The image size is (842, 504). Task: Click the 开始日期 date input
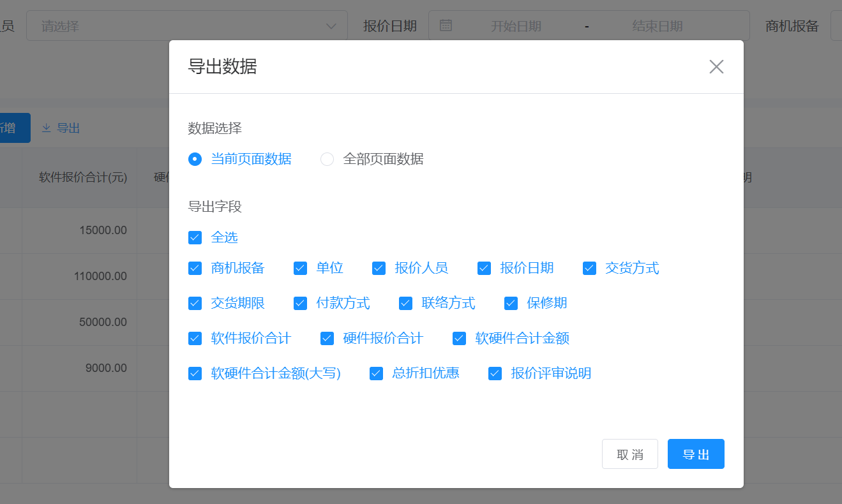click(516, 26)
